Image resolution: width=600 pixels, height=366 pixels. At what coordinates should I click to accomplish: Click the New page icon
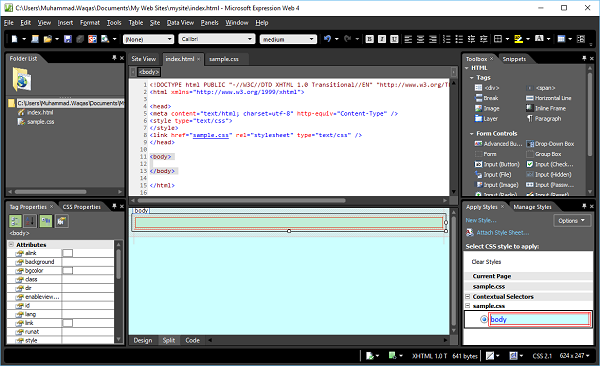pyautogui.click(x=15, y=39)
